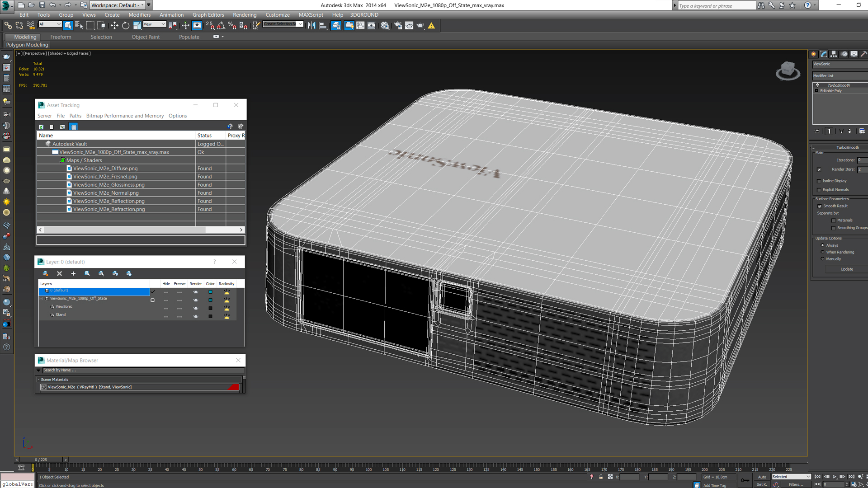
Task: Toggle Angle Snap in toolbar
Action: point(221,26)
